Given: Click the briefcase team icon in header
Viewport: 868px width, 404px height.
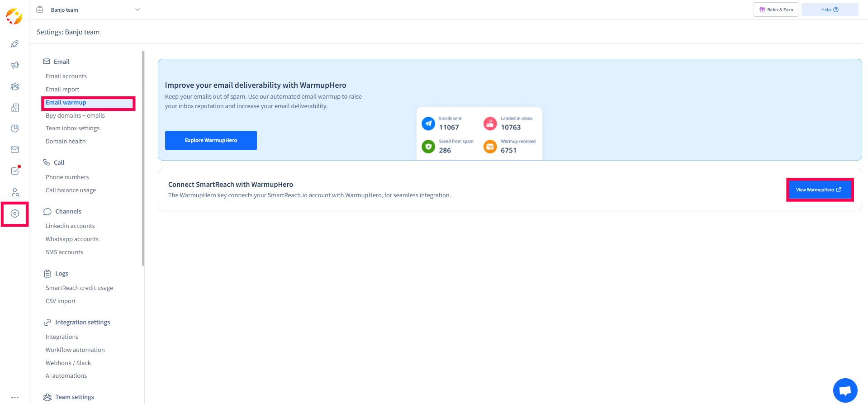Looking at the screenshot, I should (x=40, y=10).
